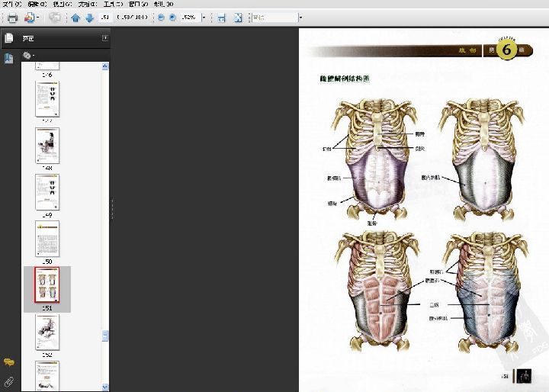
Task: Click the Find text box in toolbar
Action: [x=275, y=18]
